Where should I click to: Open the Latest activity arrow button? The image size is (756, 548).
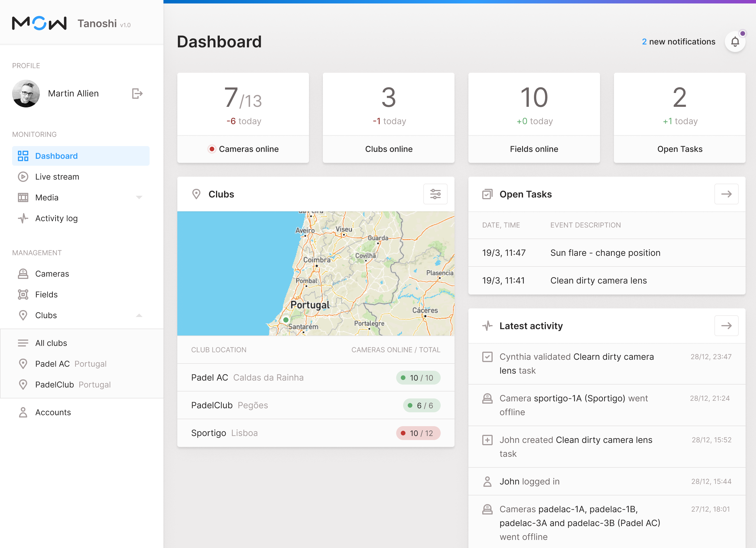point(726,326)
